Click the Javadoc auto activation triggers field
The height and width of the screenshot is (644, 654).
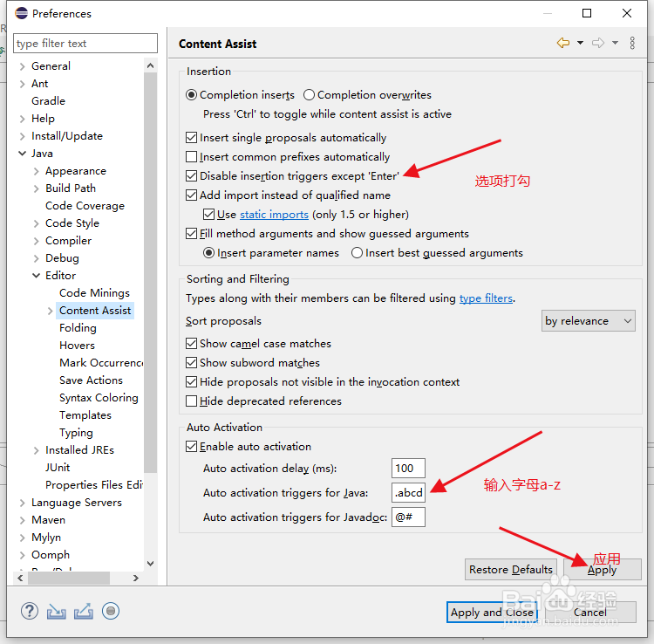coord(408,517)
